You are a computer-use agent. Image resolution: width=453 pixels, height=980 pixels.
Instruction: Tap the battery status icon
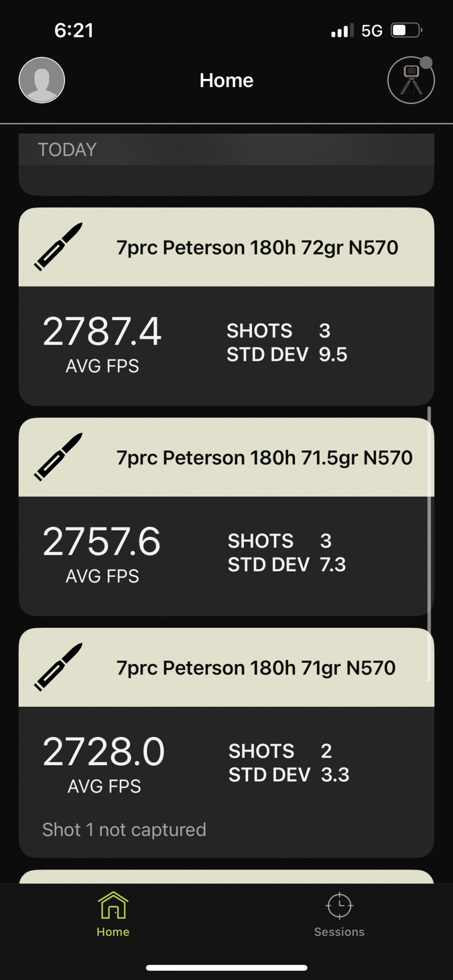click(406, 31)
